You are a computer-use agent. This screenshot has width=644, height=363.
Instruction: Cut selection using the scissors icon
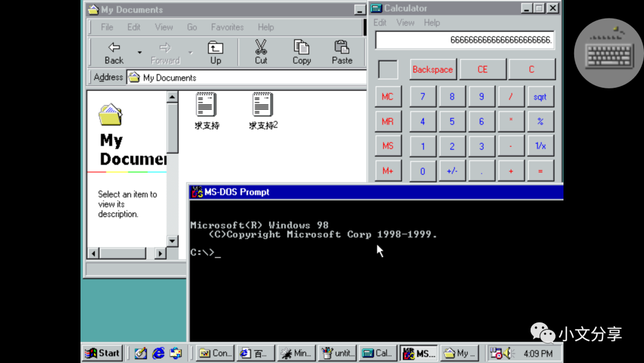(261, 53)
